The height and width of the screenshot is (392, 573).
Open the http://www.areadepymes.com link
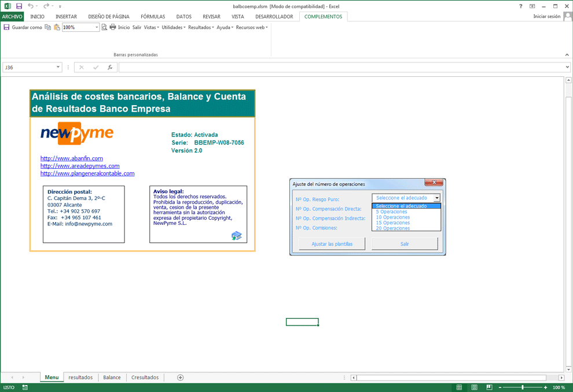[x=80, y=166]
